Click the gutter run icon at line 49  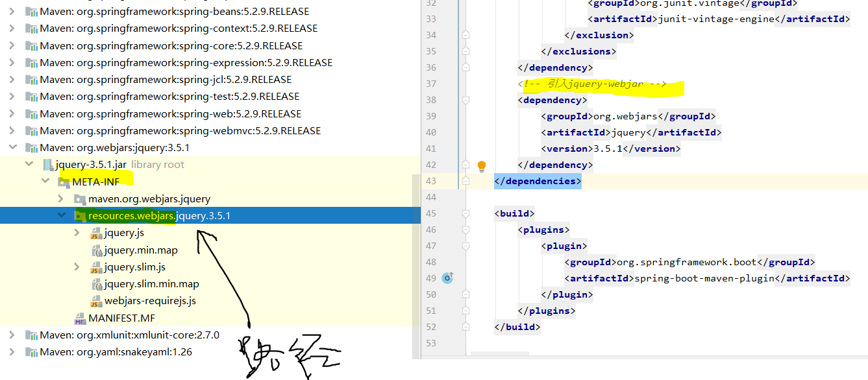447,278
